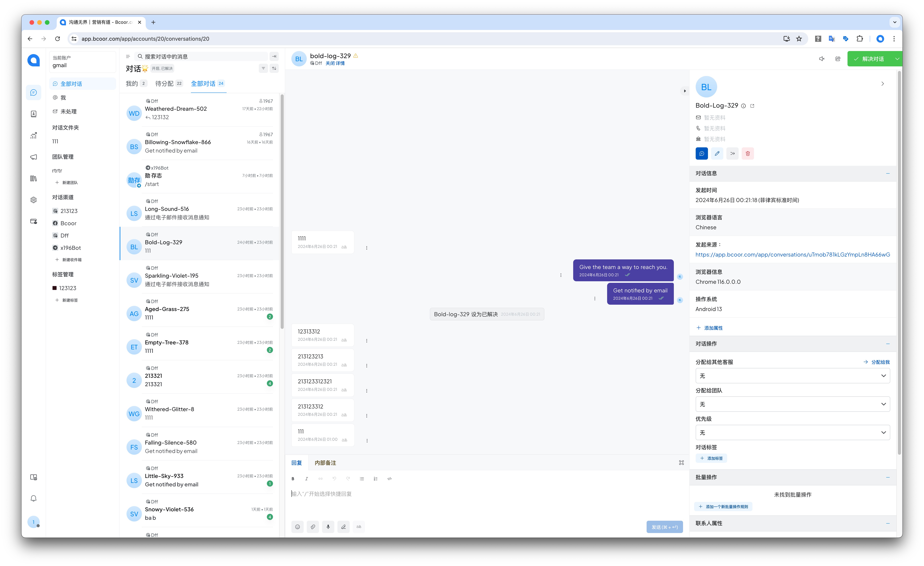Screen dimensions: 924x566
Task: Toggle bold formatting in reply editor
Action: click(x=293, y=479)
